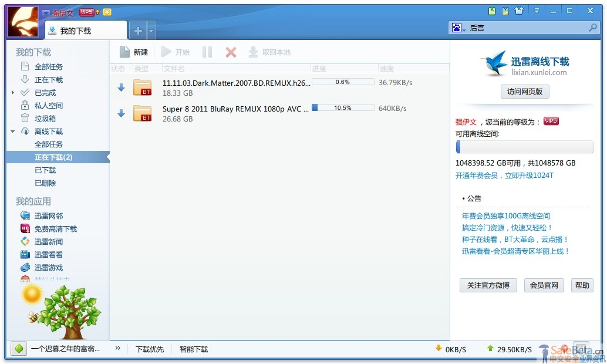This screenshot has height=364, width=607.
Task: Click the user avatar picture
Action: [22, 22]
